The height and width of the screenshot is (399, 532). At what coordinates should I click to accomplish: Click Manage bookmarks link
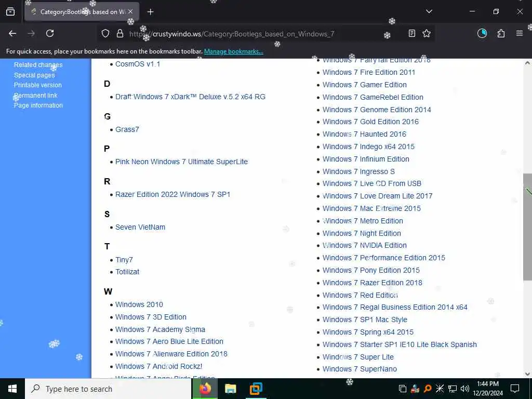point(233,51)
